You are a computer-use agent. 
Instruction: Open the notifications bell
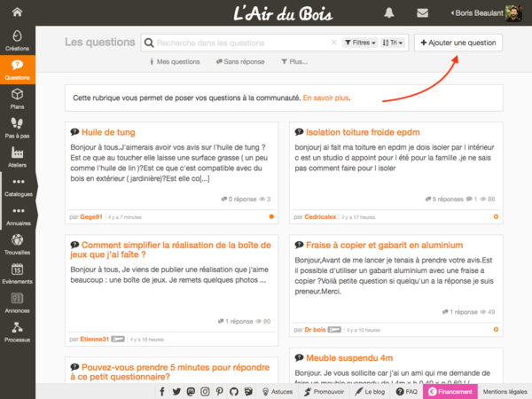coord(389,12)
